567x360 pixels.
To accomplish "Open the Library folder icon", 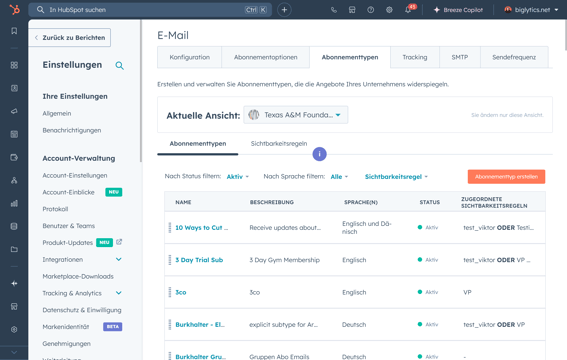I will click(x=14, y=249).
